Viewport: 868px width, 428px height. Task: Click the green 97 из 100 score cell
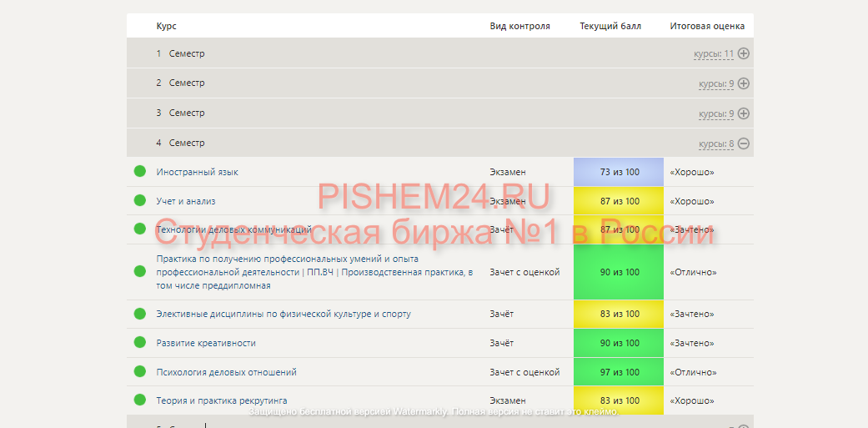[619, 372]
